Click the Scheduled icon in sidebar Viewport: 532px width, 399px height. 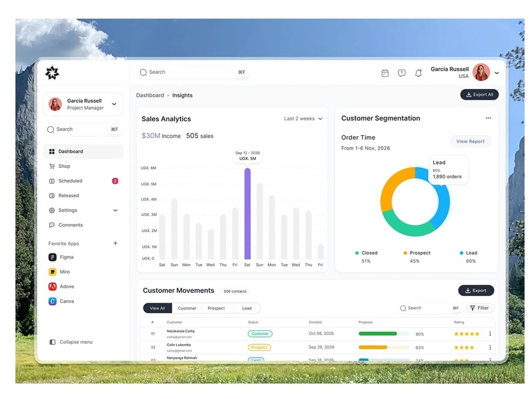(52, 181)
